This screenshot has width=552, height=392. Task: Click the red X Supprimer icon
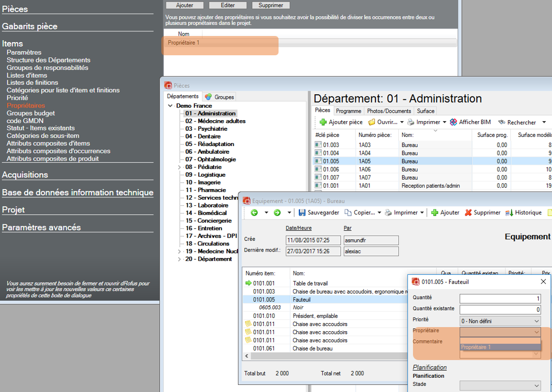tap(468, 213)
